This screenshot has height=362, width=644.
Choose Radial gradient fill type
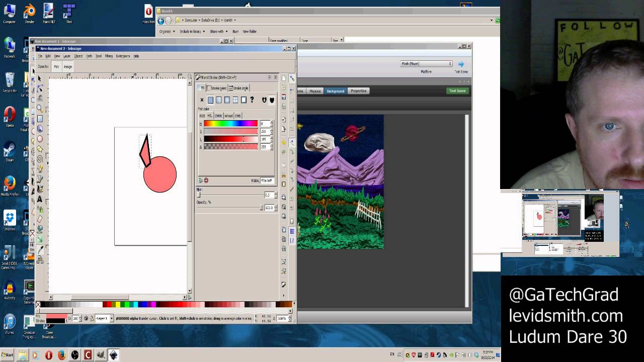click(227, 100)
